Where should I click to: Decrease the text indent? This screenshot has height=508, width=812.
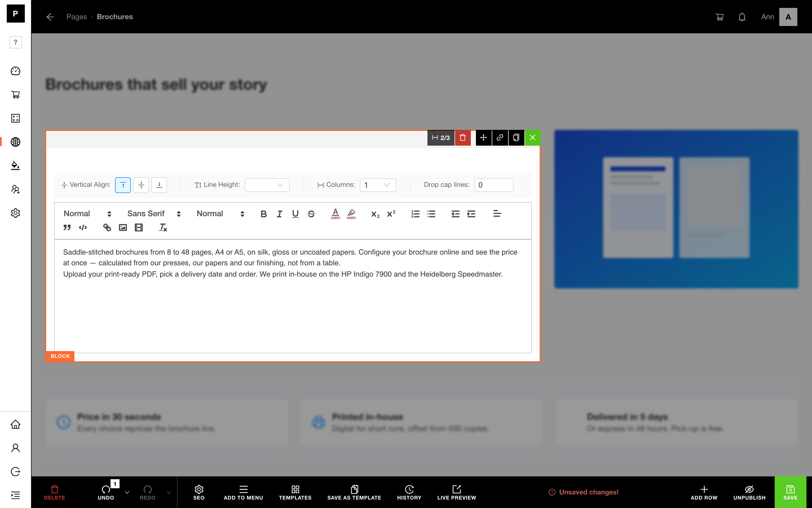click(455, 214)
